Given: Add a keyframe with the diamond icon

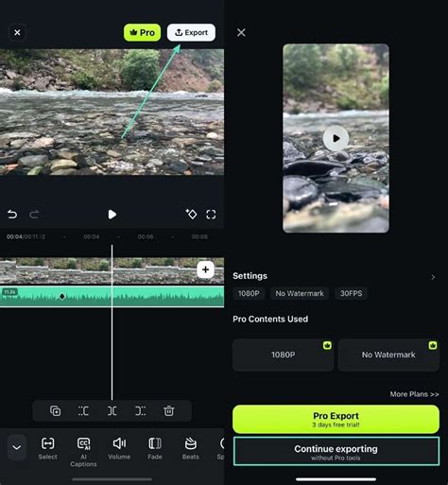Looking at the screenshot, I should 191,214.
